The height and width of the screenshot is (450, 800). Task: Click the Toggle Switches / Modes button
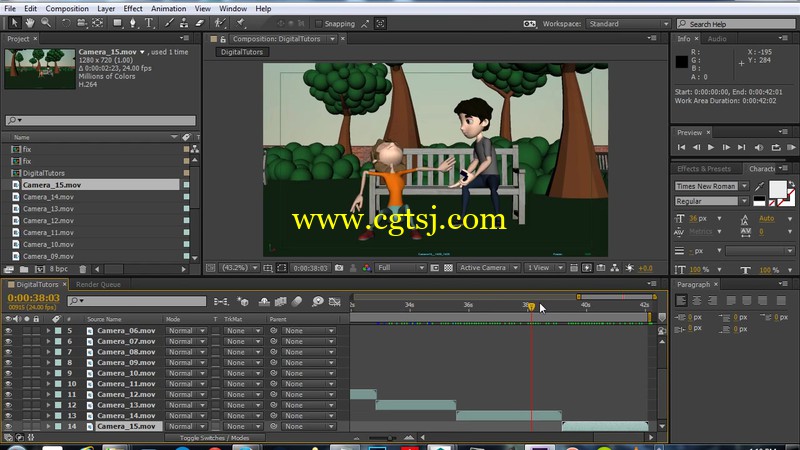[x=214, y=438]
